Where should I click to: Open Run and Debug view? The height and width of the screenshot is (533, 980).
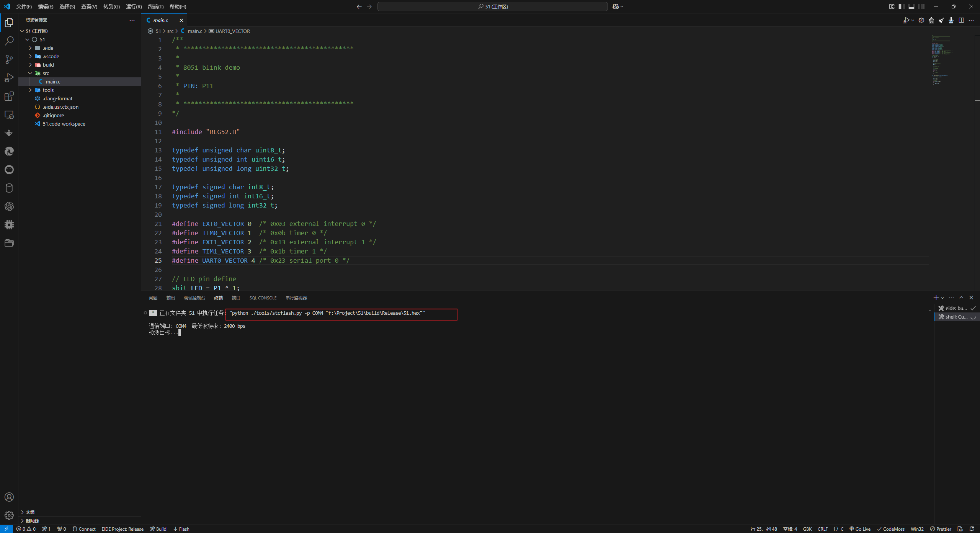click(9, 78)
